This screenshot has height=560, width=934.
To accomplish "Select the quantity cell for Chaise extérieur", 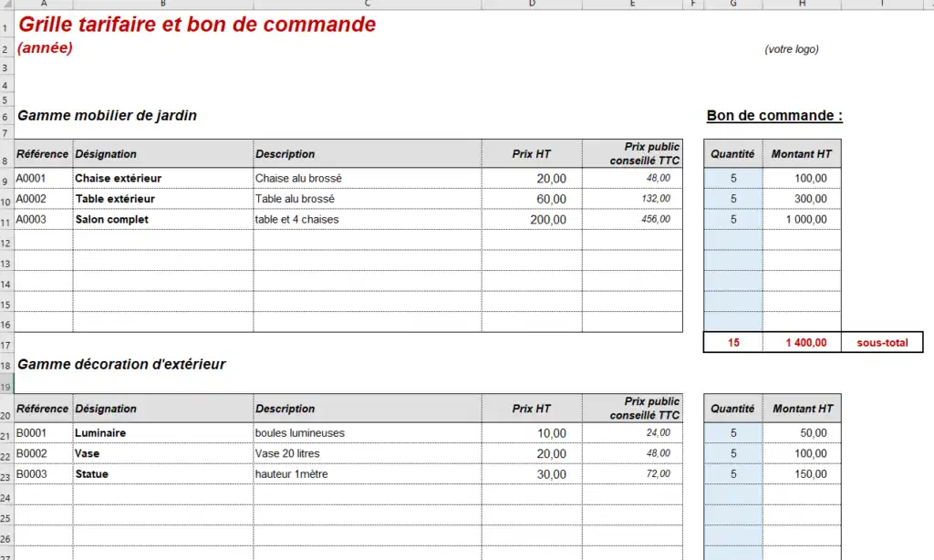I will click(733, 178).
